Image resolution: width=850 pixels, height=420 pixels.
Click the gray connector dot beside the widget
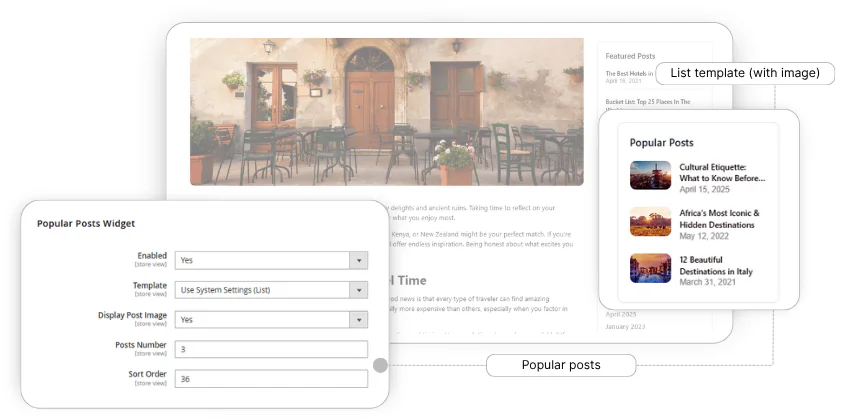point(380,365)
